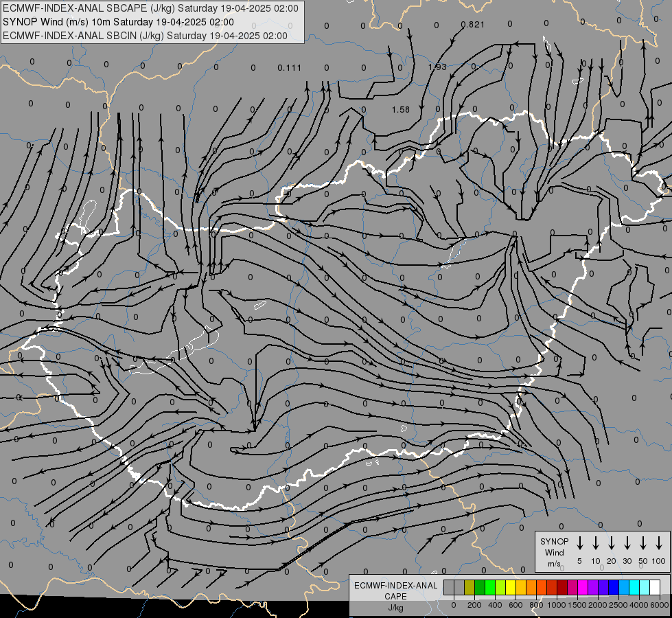672x618 pixels.
Task: Click the 10 label in wind legend
Action: [x=596, y=561]
